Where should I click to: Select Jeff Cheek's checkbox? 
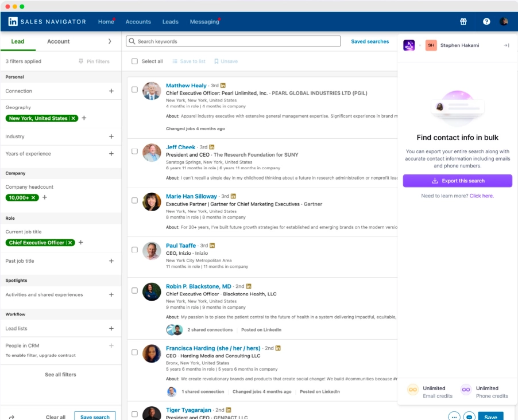coord(134,151)
